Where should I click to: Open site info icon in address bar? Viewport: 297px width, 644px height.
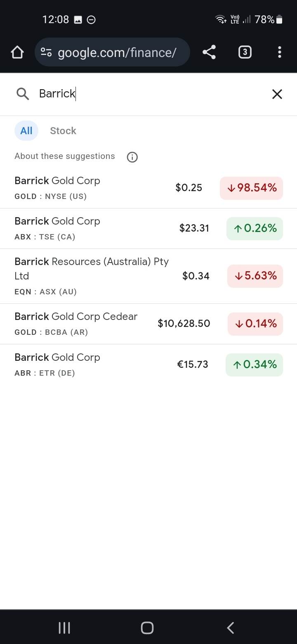pyautogui.click(x=46, y=52)
